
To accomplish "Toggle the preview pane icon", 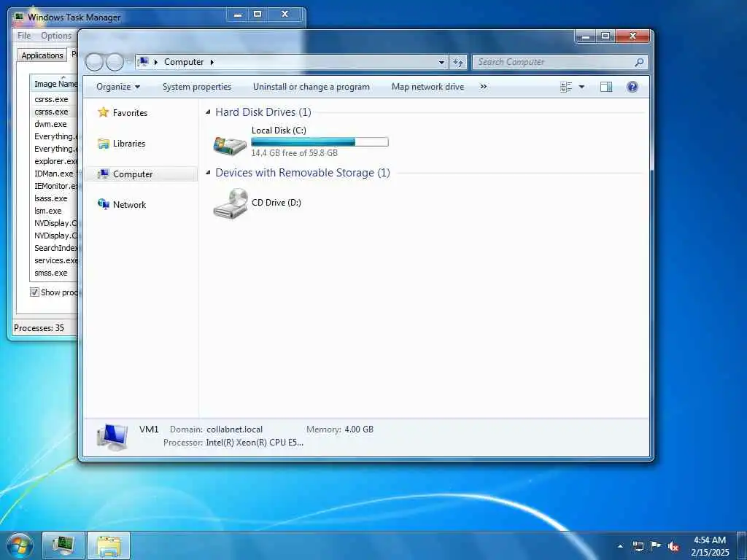I will pos(606,87).
